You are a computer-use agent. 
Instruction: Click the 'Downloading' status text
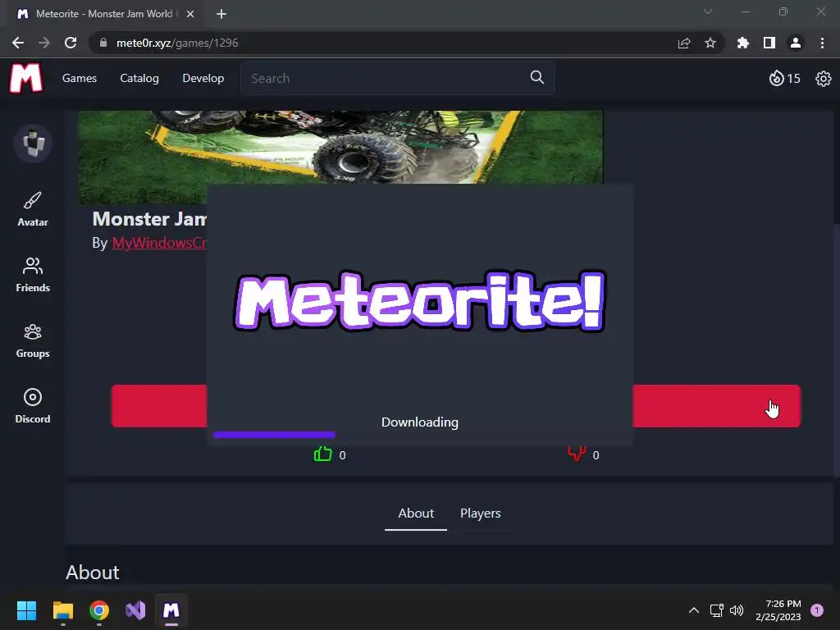coord(420,422)
